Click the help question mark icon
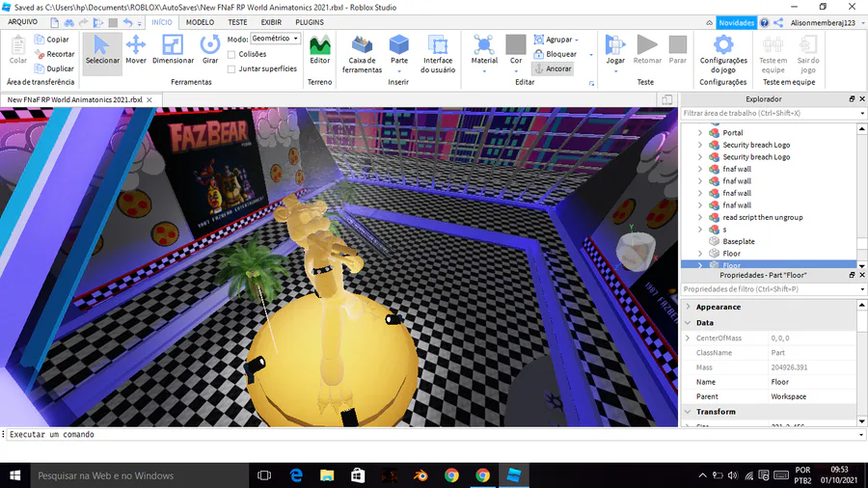868x488 pixels. coord(765,23)
